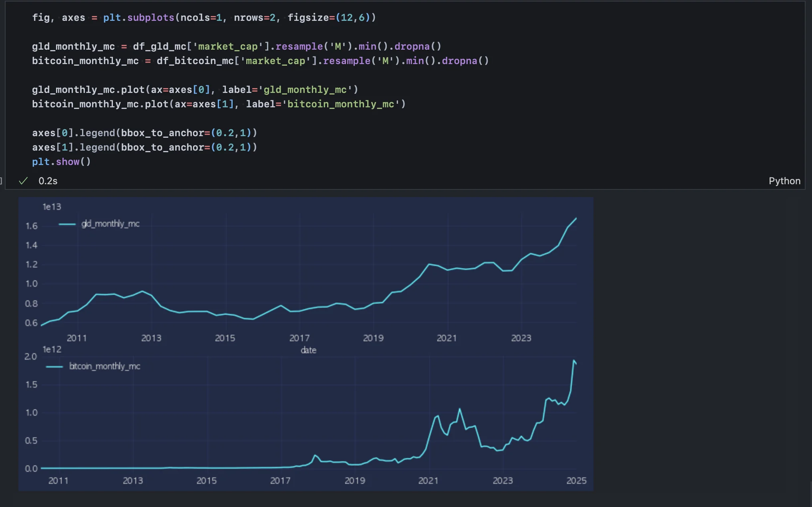Click the gld_monthly_mc legend line swatch
Image resolution: width=812 pixels, height=507 pixels.
click(x=67, y=224)
